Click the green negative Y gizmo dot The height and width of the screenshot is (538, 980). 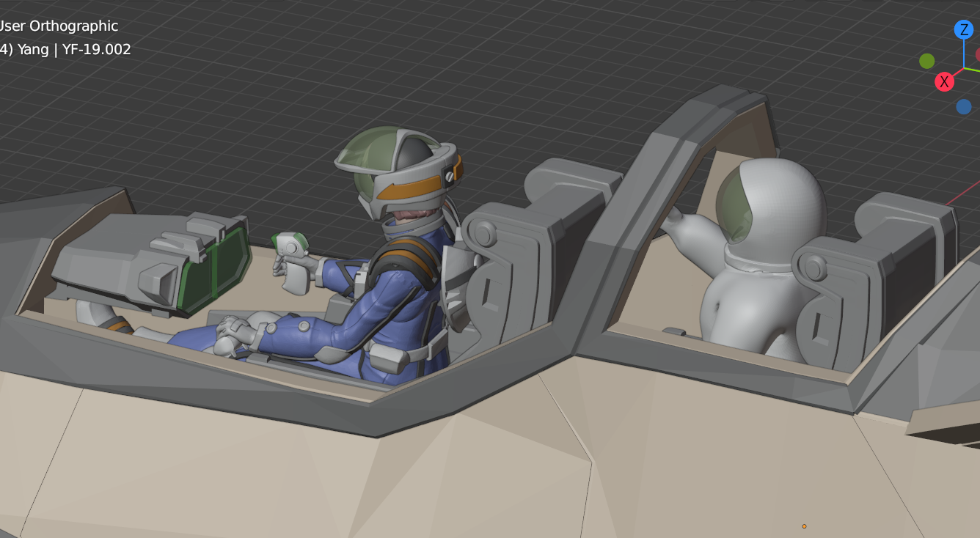pos(927,61)
